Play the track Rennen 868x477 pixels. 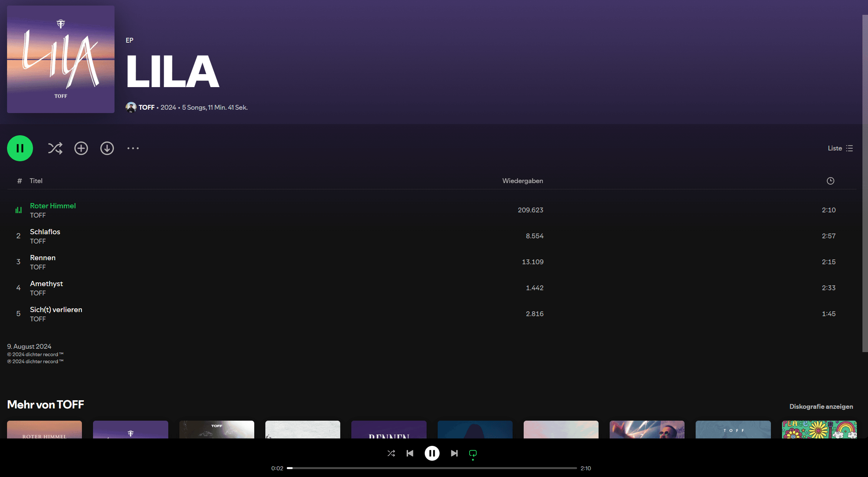click(43, 258)
